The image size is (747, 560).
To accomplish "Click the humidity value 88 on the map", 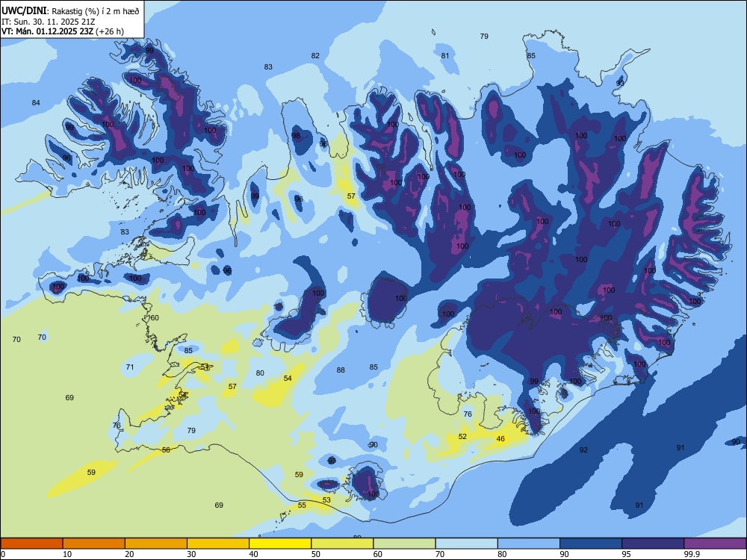I will pyautogui.click(x=341, y=370).
